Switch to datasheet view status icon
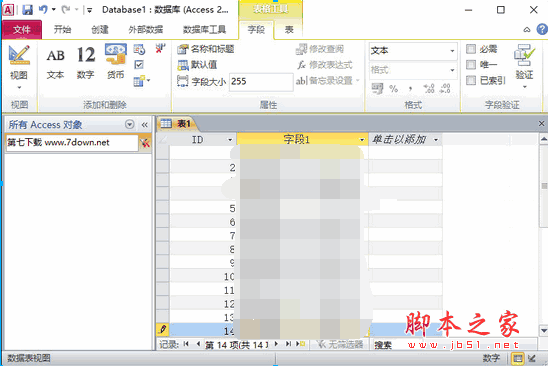This screenshot has width=548, height=366. (x=518, y=358)
